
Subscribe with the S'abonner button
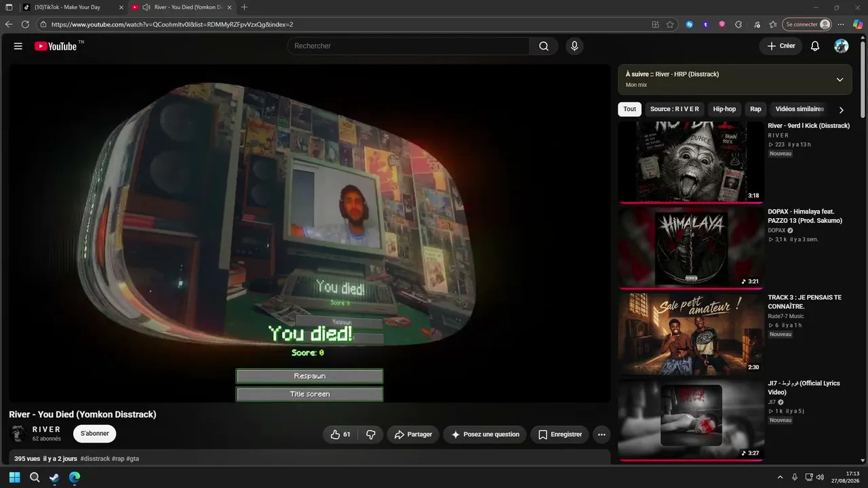pyautogui.click(x=95, y=434)
